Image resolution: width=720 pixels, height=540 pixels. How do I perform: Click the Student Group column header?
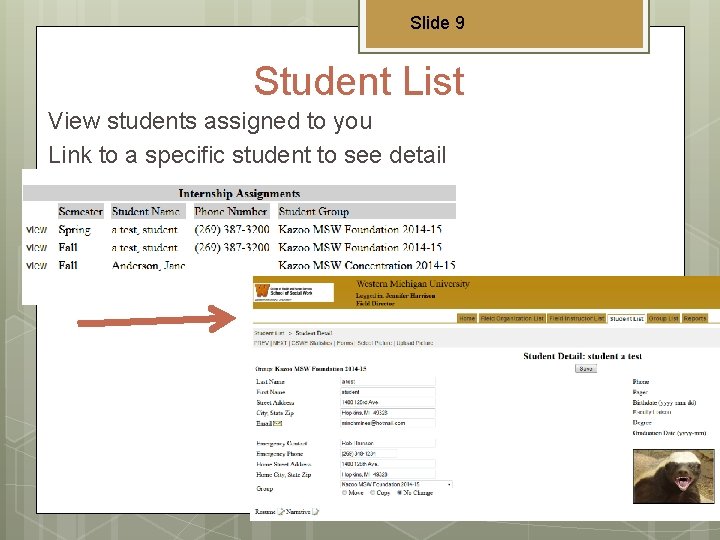coord(366,211)
